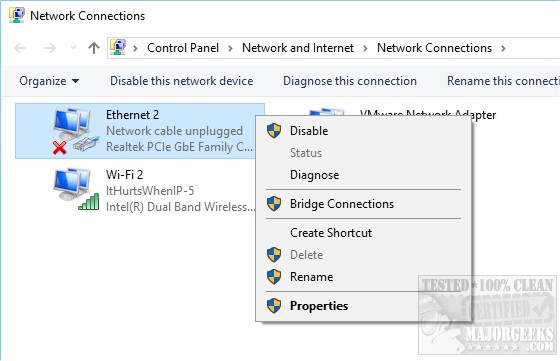
Task: Click the address bar network icon
Action: tap(118, 47)
